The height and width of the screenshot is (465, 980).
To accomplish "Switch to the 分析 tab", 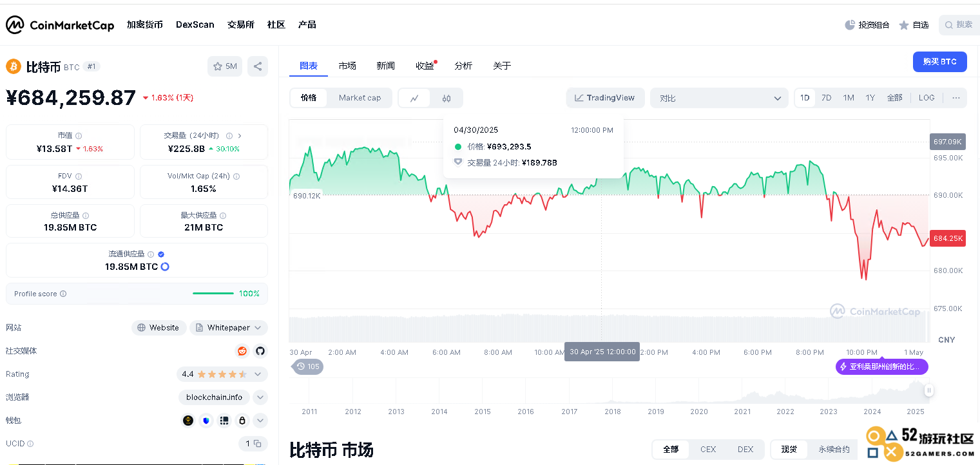I will coord(463,66).
